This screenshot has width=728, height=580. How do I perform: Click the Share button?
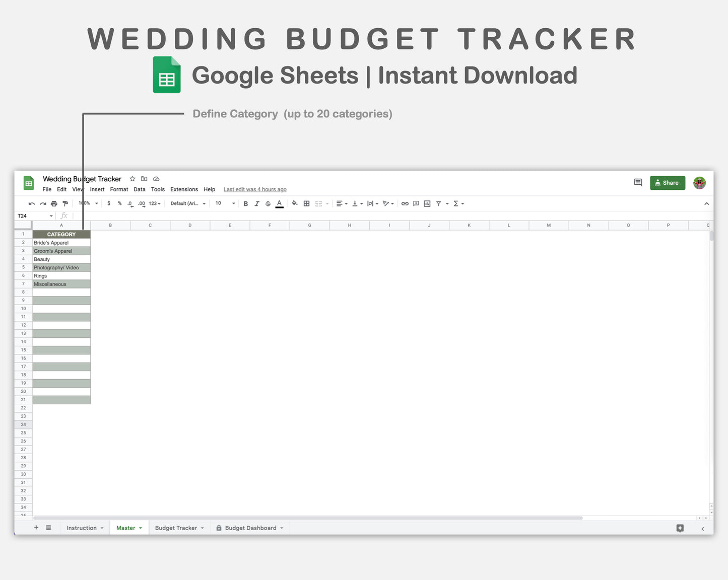[667, 183]
